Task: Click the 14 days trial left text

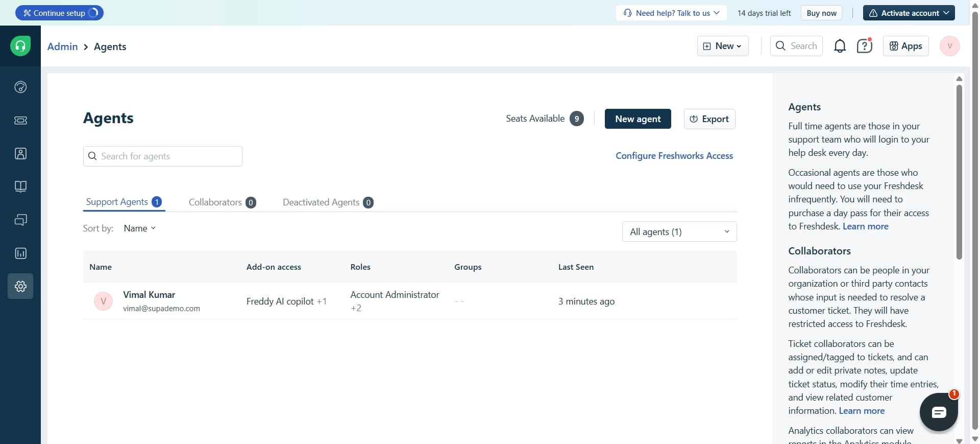Action: point(764,13)
